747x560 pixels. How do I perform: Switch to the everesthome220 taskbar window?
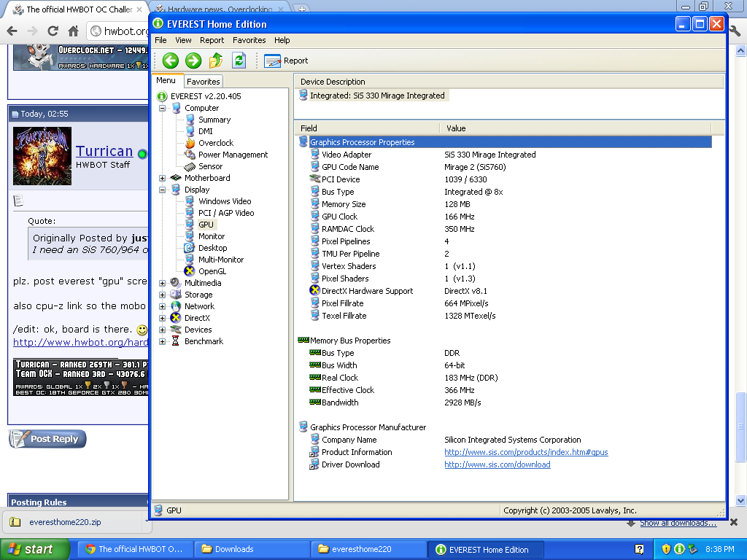point(368,549)
